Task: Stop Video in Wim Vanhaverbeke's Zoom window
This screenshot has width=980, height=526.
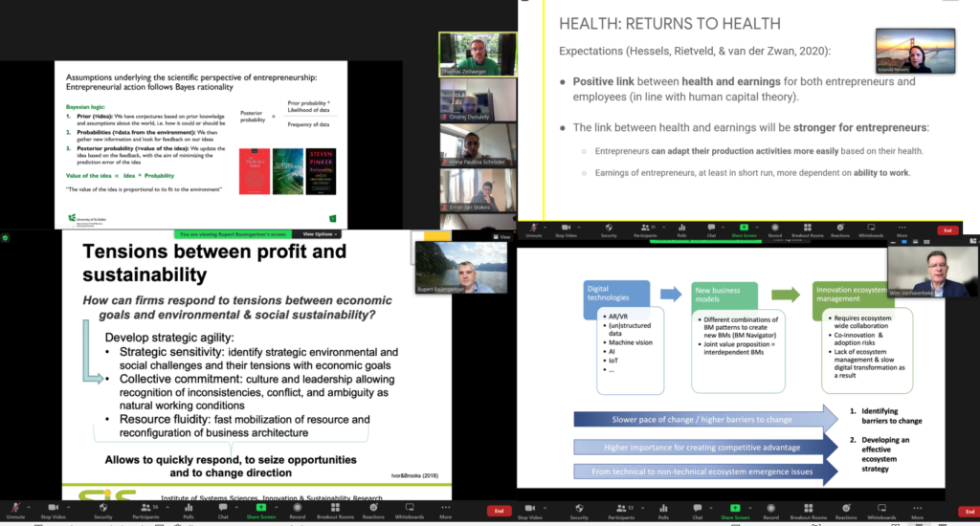Action: [x=530, y=511]
